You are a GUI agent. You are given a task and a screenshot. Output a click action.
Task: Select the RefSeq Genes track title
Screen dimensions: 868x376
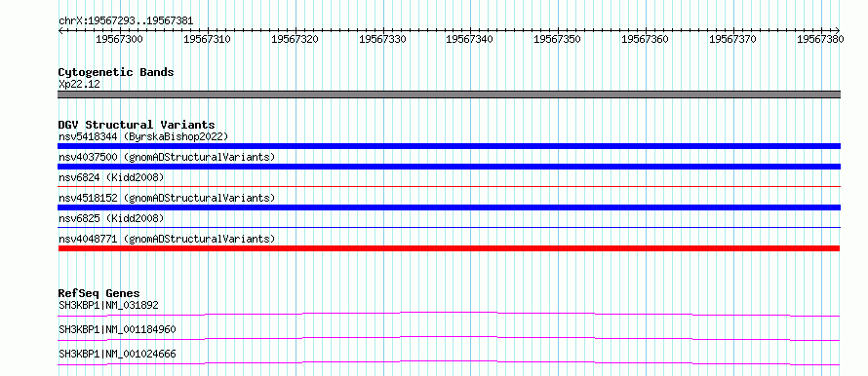[x=99, y=293]
